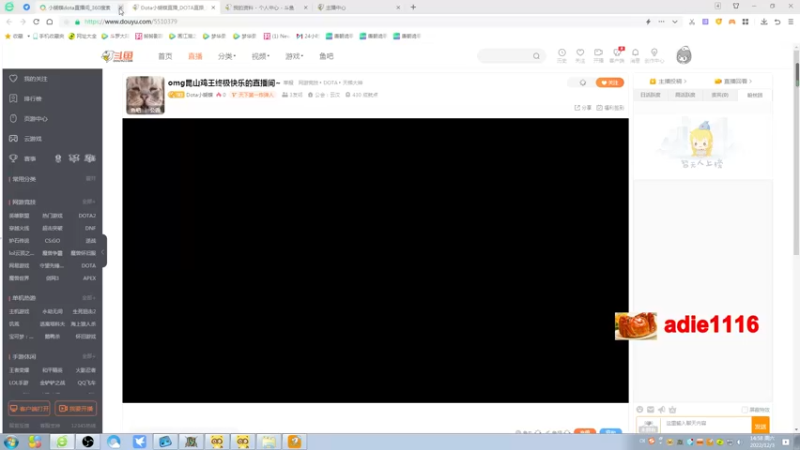
Task: Select APEX in sidebar categories
Action: pos(89,278)
